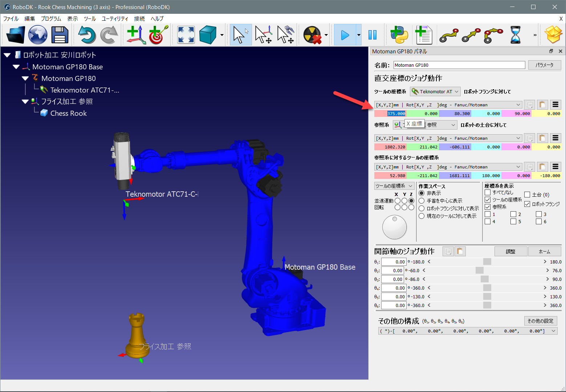Click the Undo arrow icon
The width and height of the screenshot is (566, 392).
pos(87,35)
